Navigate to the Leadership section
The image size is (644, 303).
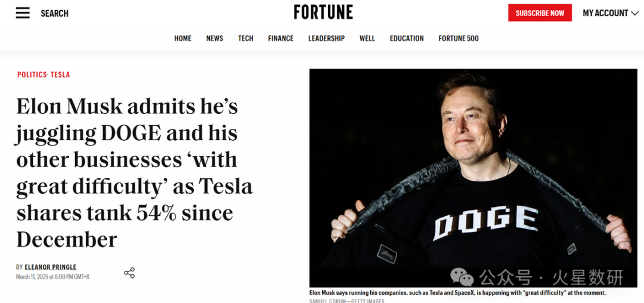click(x=326, y=38)
